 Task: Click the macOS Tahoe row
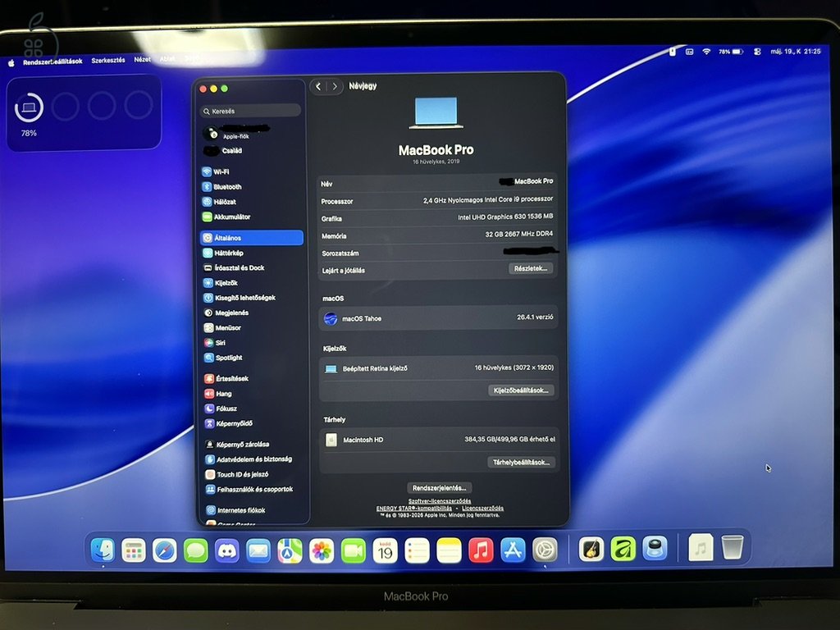pos(438,318)
